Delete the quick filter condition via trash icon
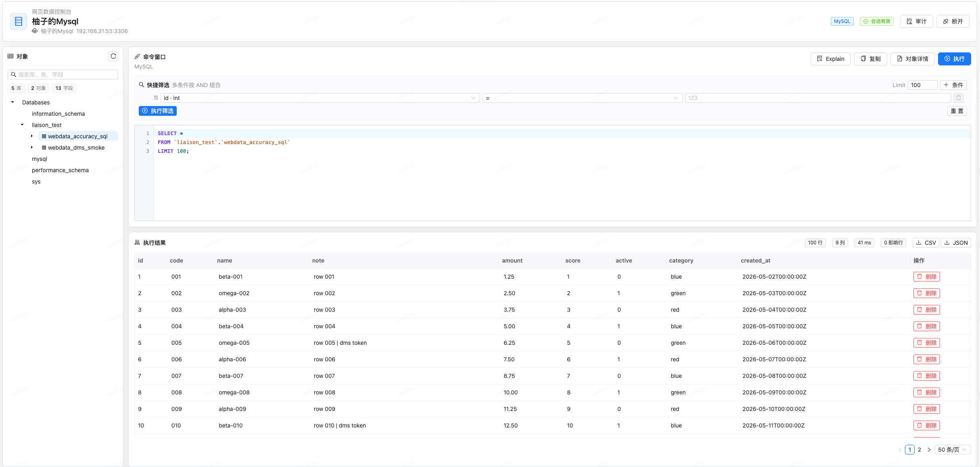980x467 pixels. (959, 98)
